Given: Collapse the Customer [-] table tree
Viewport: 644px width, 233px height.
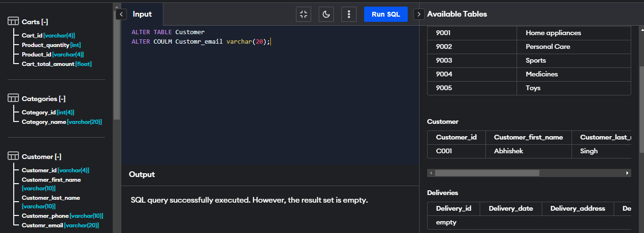Looking at the screenshot, I should pyautogui.click(x=42, y=157).
